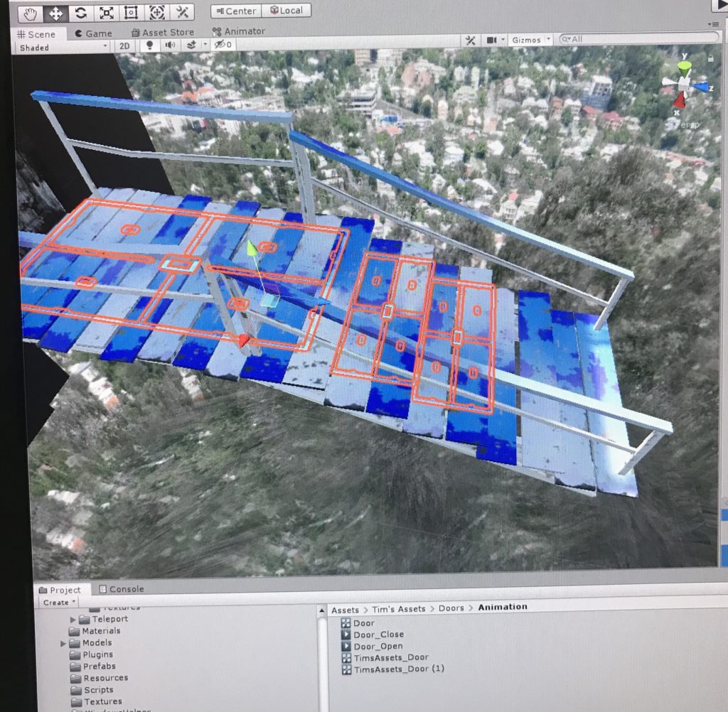
Task: Toggle Local handle rotation button
Action: 286,10
